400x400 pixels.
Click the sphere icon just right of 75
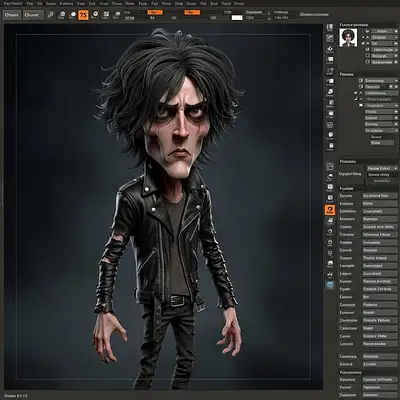tap(95, 15)
